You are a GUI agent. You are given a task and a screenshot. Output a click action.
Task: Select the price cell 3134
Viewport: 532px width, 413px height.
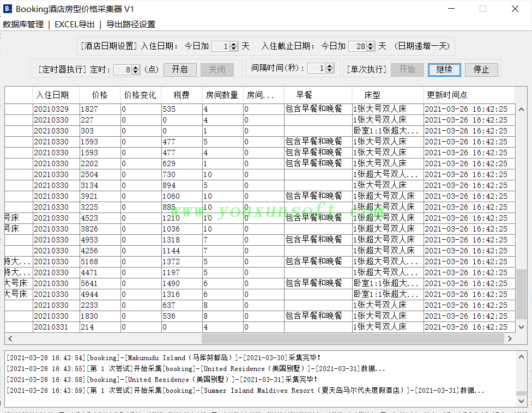[x=100, y=185]
